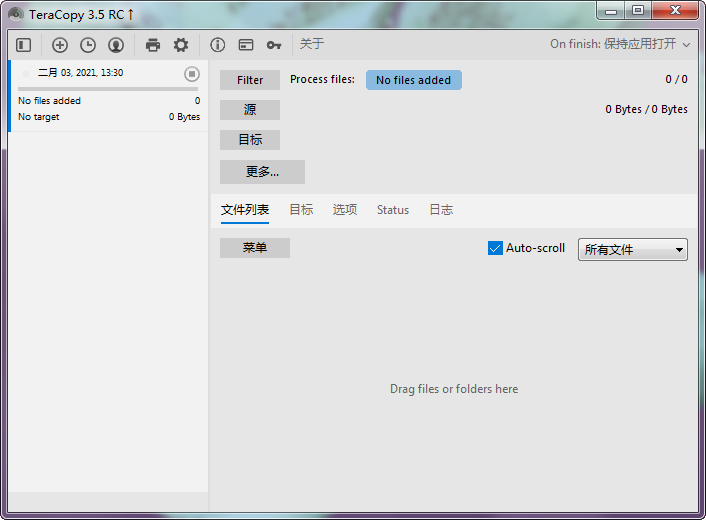The image size is (706, 520).
Task: Switch to the 日志 tab
Action: click(x=441, y=210)
